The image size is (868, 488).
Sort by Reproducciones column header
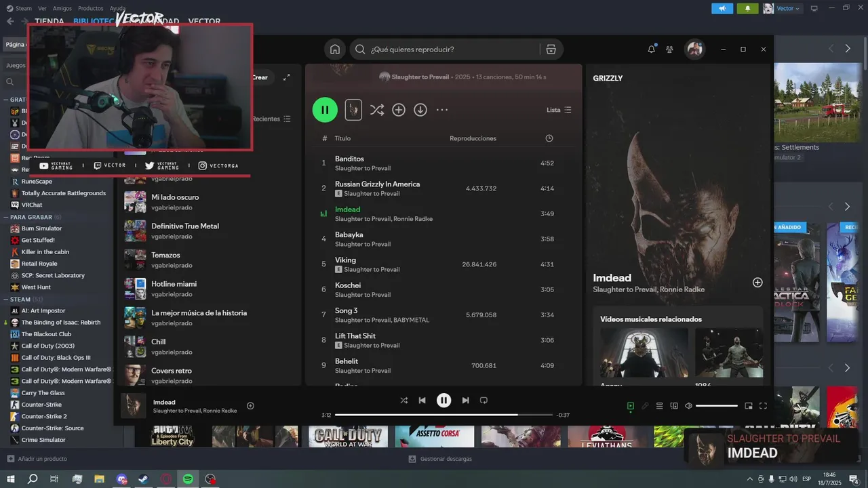[x=473, y=138]
